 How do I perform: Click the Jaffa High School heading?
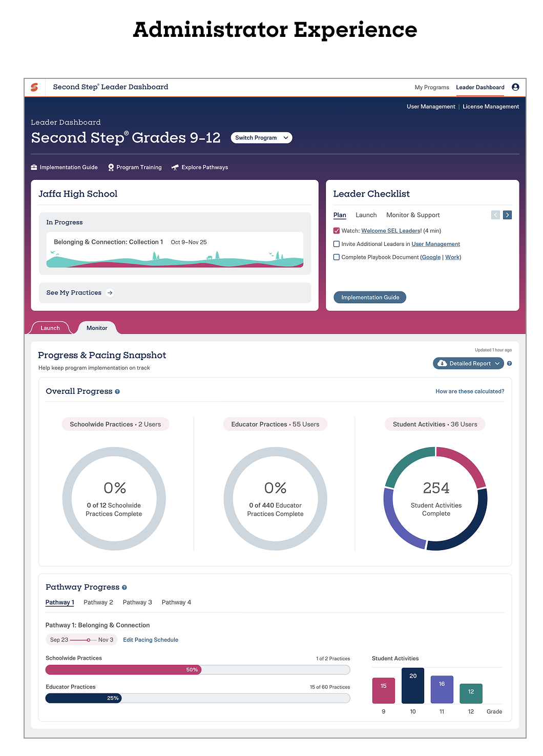click(78, 194)
